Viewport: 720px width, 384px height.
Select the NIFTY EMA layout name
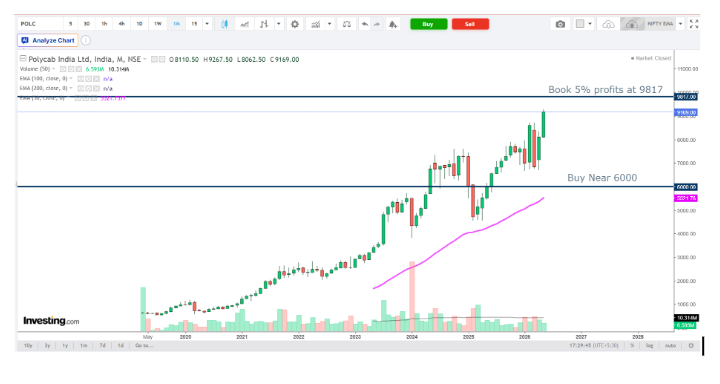pyautogui.click(x=660, y=24)
